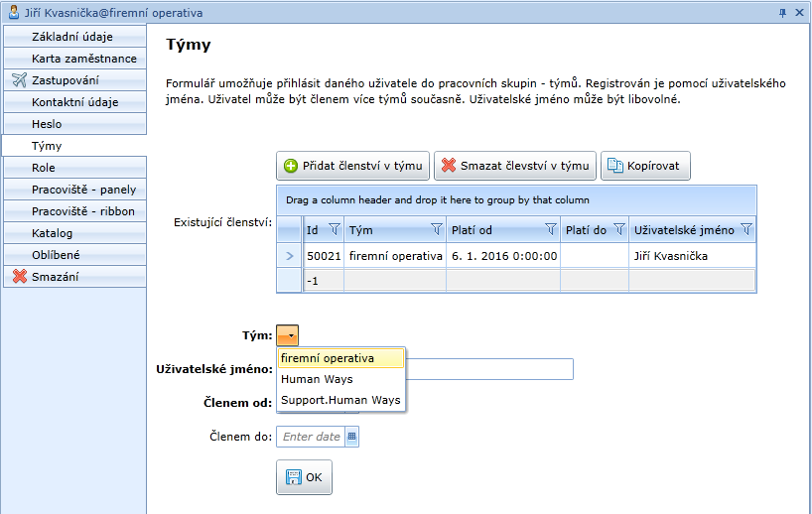812x514 pixels.
Task: Pin the panel with pushpin icon
Action: pos(782,12)
